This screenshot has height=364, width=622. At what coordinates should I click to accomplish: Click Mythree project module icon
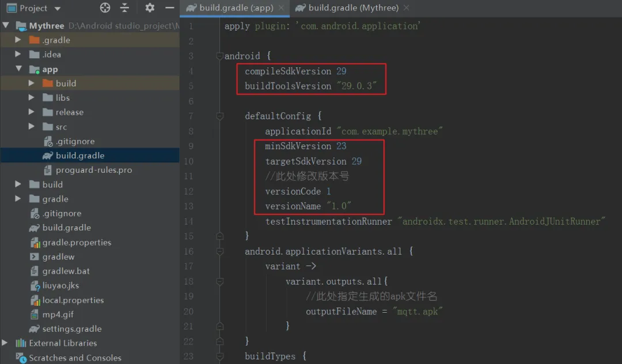[21, 26]
